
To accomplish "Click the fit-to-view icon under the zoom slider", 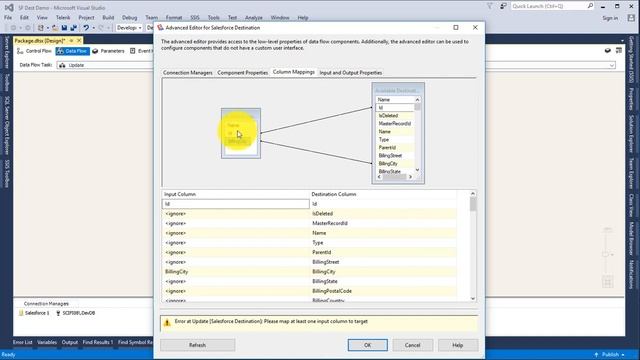I will pos(608,282).
